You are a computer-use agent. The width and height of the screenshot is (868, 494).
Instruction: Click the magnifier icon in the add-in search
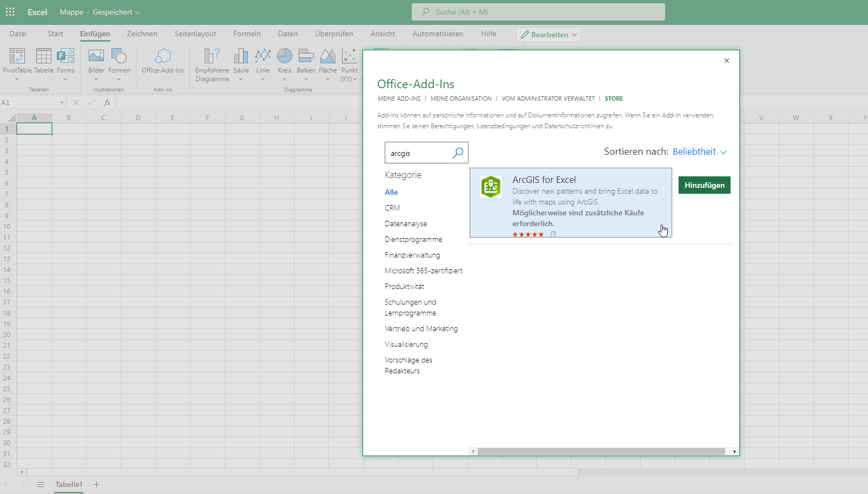click(457, 153)
